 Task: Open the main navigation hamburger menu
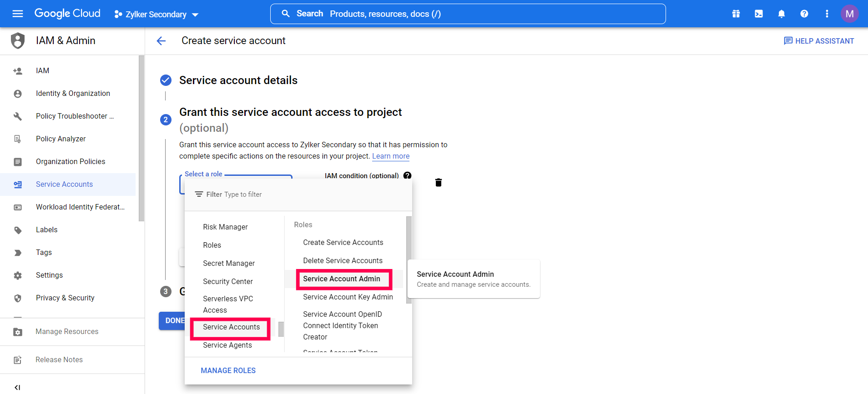[18, 14]
